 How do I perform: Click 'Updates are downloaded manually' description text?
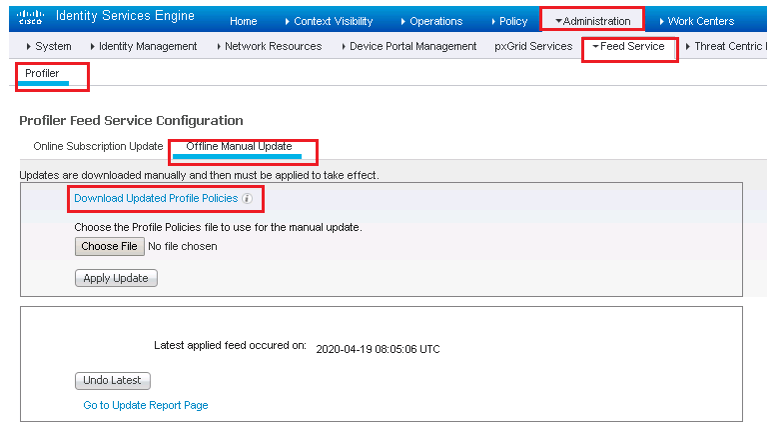pos(199,175)
